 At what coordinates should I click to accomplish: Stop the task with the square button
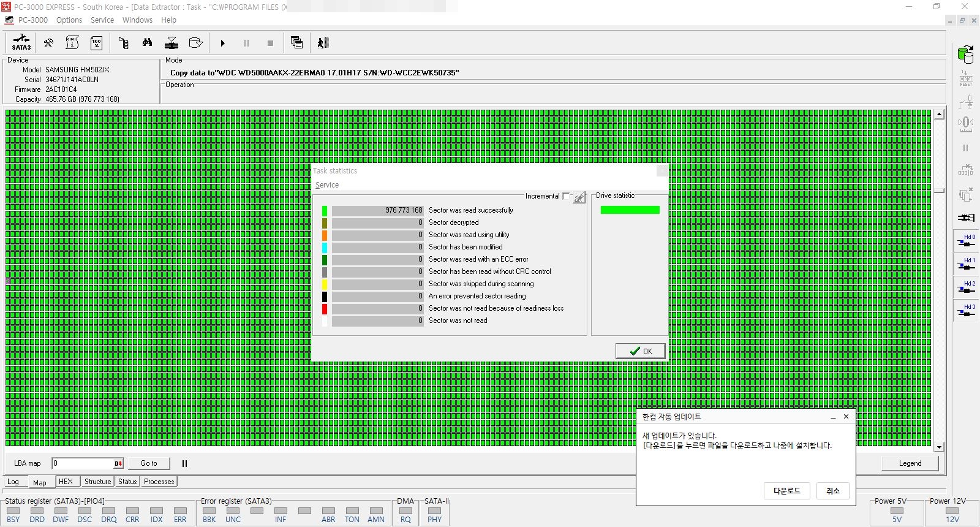click(270, 43)
